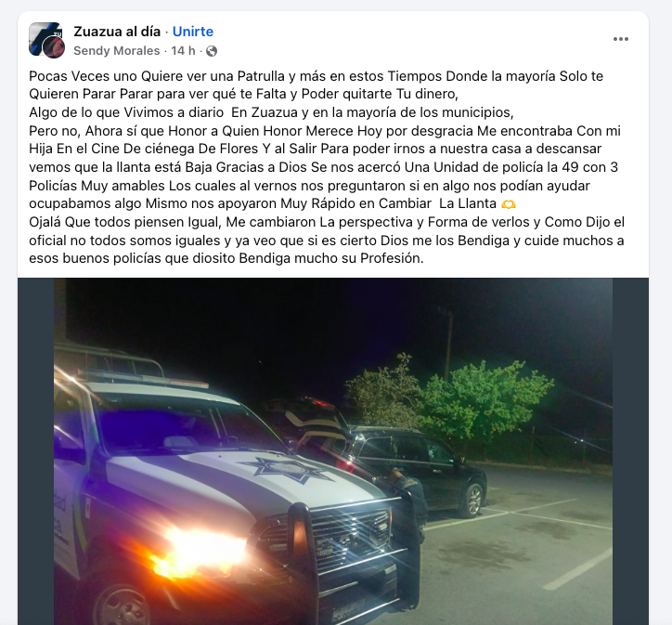Open the 14 h timestamp permalink

coord(183,51)
